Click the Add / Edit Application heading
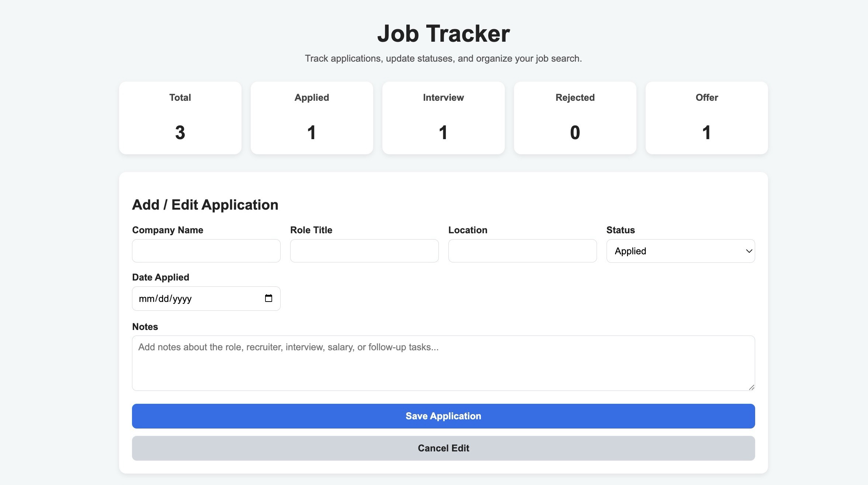868x485 pixels. [x=205, y=204]
